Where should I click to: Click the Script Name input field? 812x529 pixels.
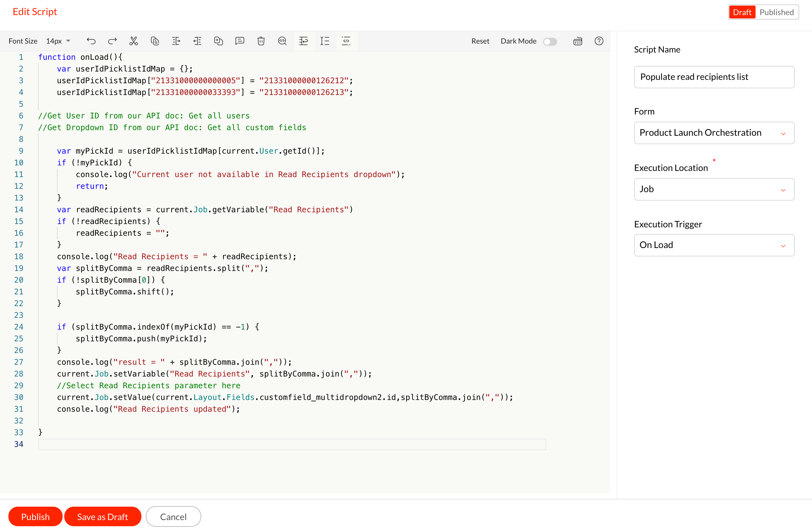[714, 77]
